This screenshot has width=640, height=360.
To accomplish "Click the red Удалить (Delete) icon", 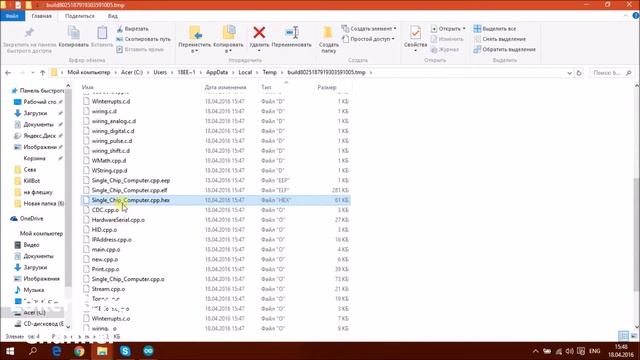I will [x=259, y=32].
